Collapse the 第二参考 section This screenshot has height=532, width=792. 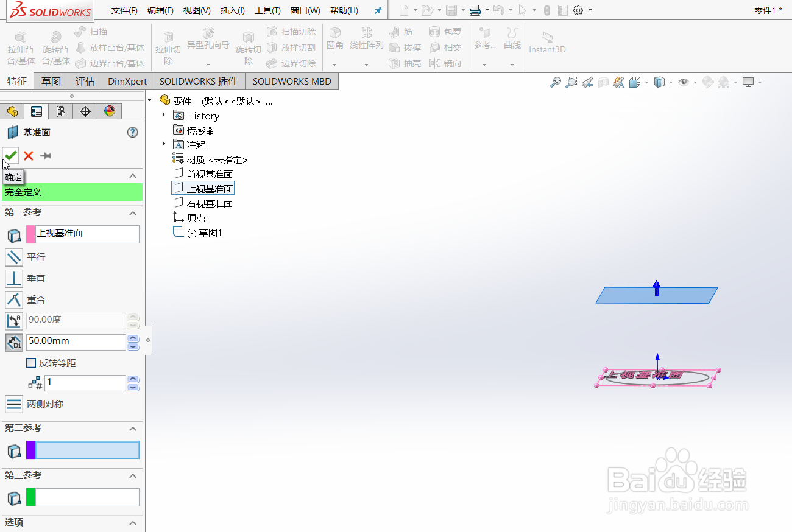[133, 429]
